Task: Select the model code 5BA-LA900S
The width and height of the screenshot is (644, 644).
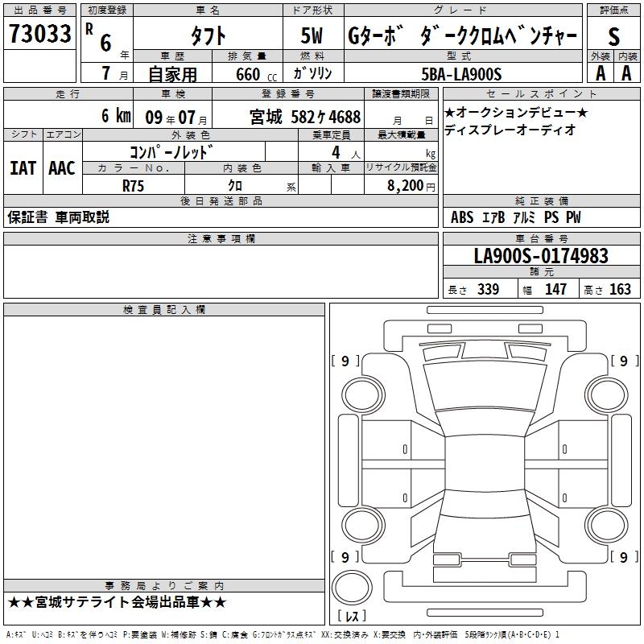Action: coord(460,73)
